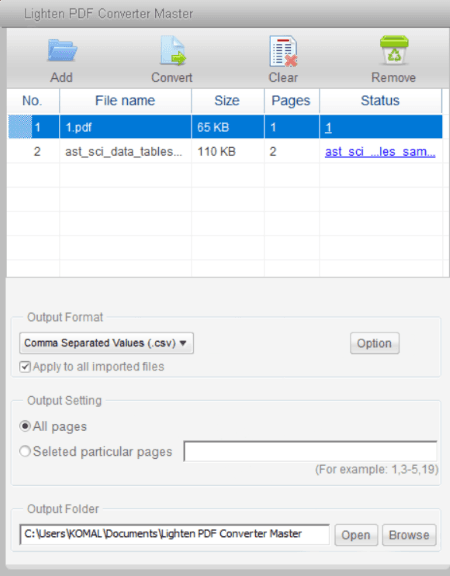This screenshot has width=450, height=576.
Task: Click the Clear list icon
Action: click(x=283, y=51)
